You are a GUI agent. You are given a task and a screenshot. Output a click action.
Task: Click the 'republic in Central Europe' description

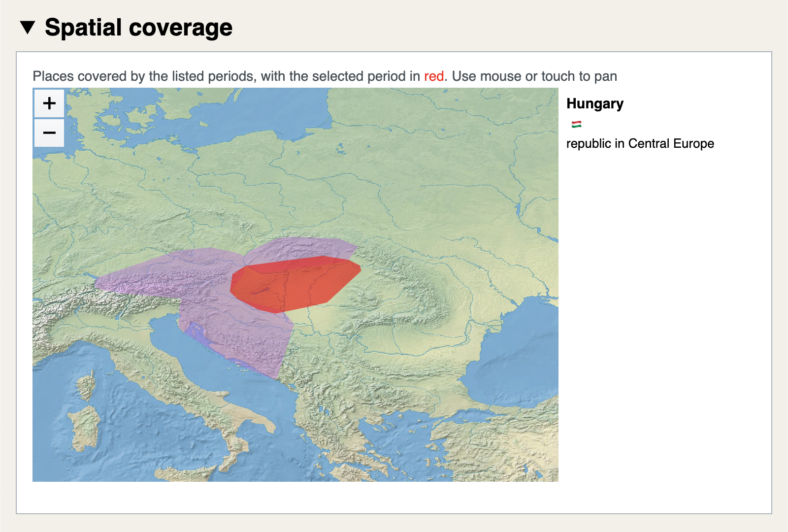[640, 143]
